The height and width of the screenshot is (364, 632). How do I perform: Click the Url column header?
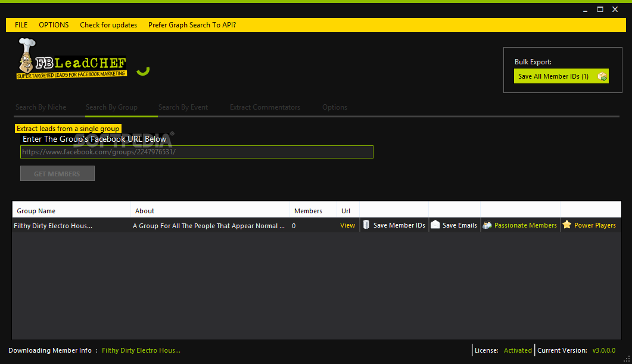pyautogui.click(x=348, y=211)
